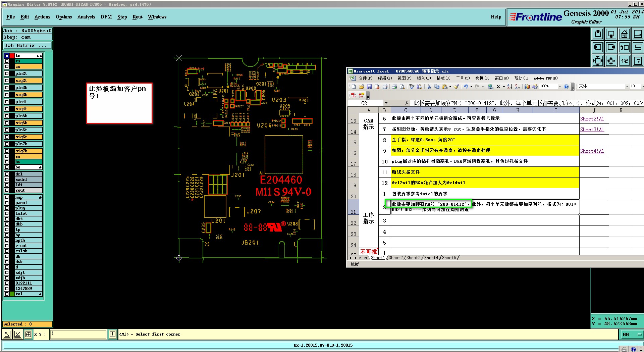Open Excel's Undo history dropdown arrow

coord(471,87)
